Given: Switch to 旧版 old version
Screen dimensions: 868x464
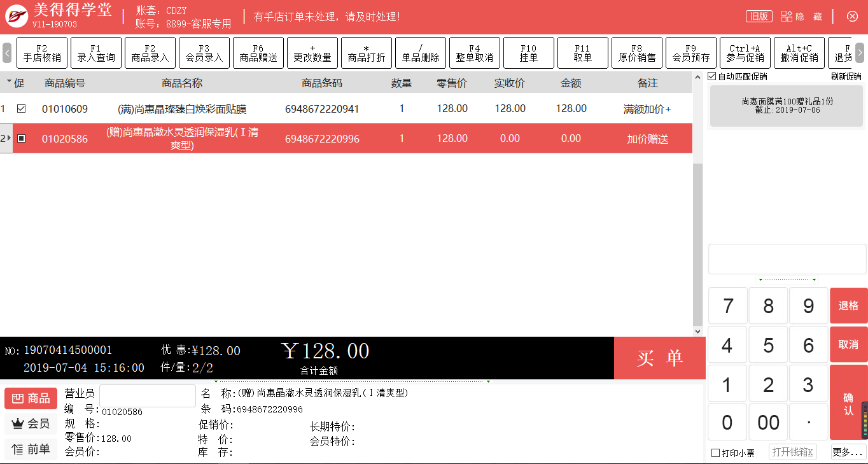Looking at the screenshot, I should [759, 17].
